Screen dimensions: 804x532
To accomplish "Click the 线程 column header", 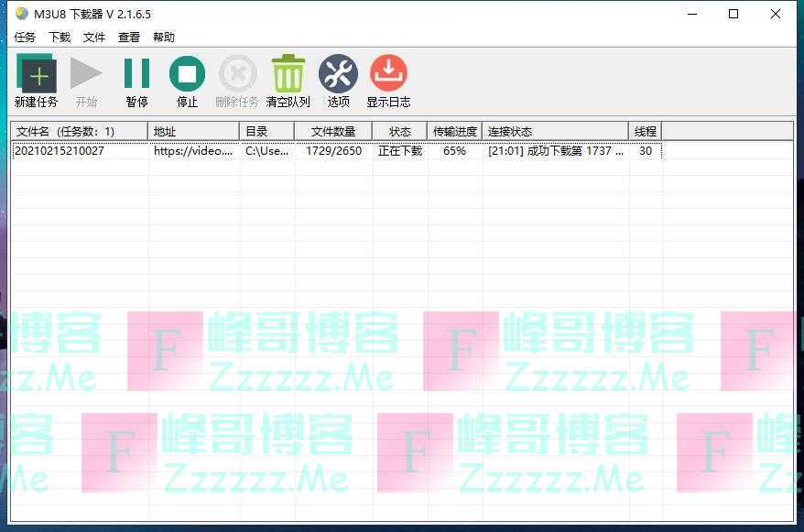I will tap(646, 132).
